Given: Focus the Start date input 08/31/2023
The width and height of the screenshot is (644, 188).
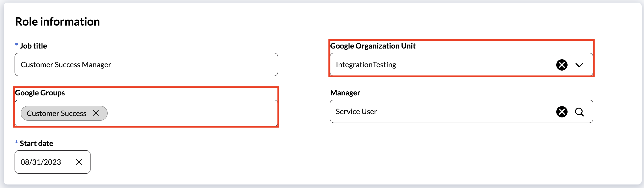Looking at the screenshot, I should (x=41, y=162).
